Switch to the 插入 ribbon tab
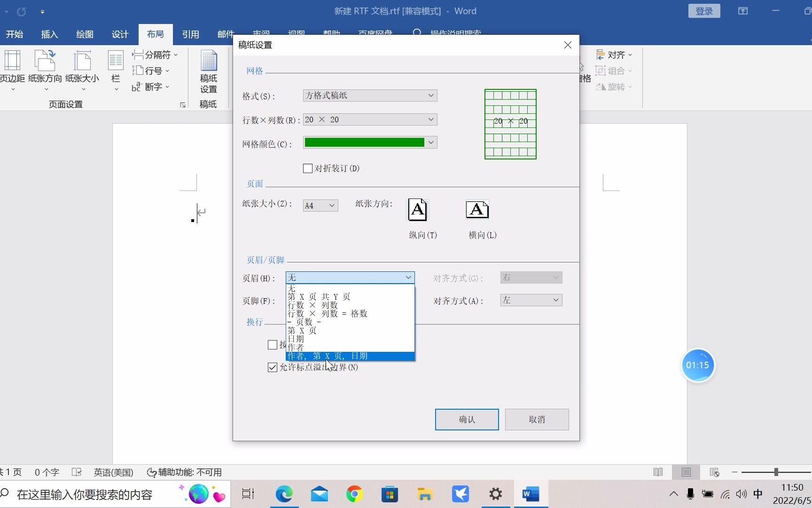Viewport: 812px width, 508px height. point(49,34)
